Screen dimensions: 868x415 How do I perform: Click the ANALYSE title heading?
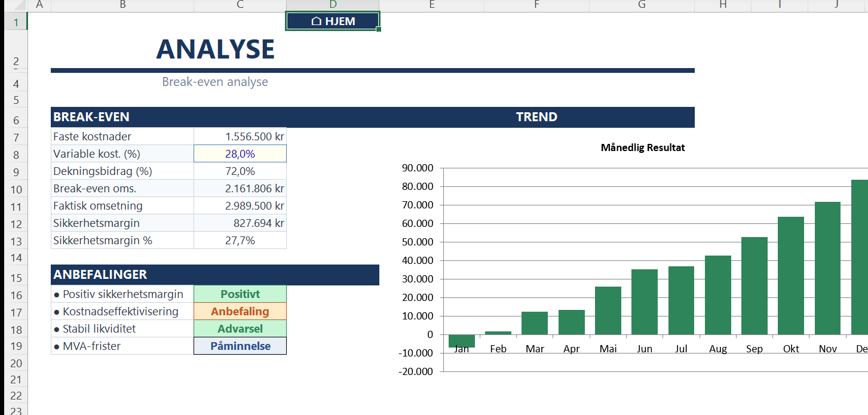[x=215, y=49]
